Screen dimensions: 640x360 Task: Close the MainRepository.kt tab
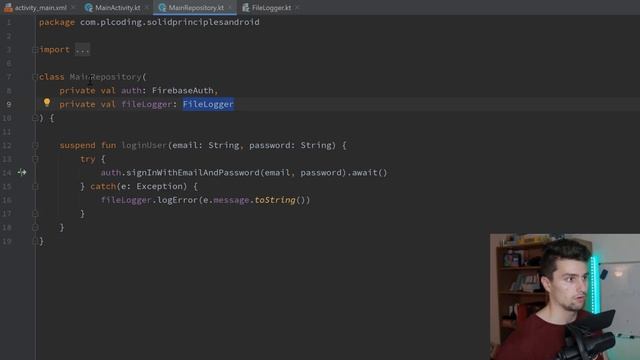tap(230, 7)
